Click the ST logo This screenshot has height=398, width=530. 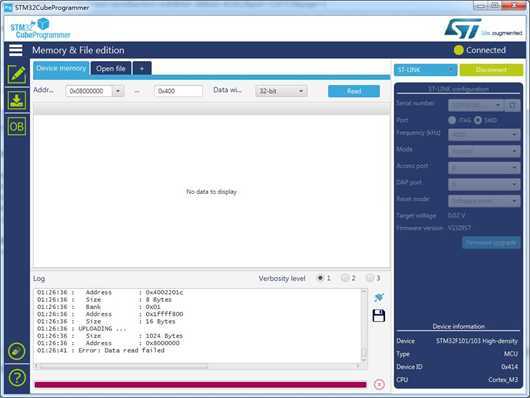pos(463,28)
